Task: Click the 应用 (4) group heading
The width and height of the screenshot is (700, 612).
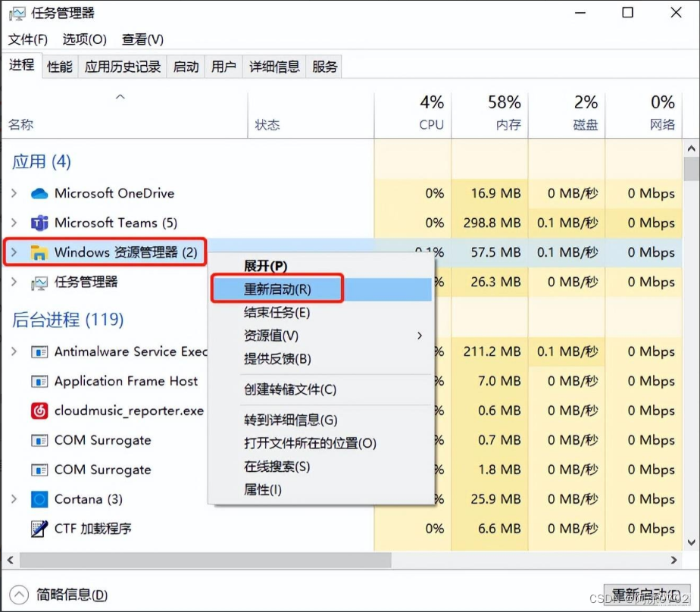Action: coord(41,161)
